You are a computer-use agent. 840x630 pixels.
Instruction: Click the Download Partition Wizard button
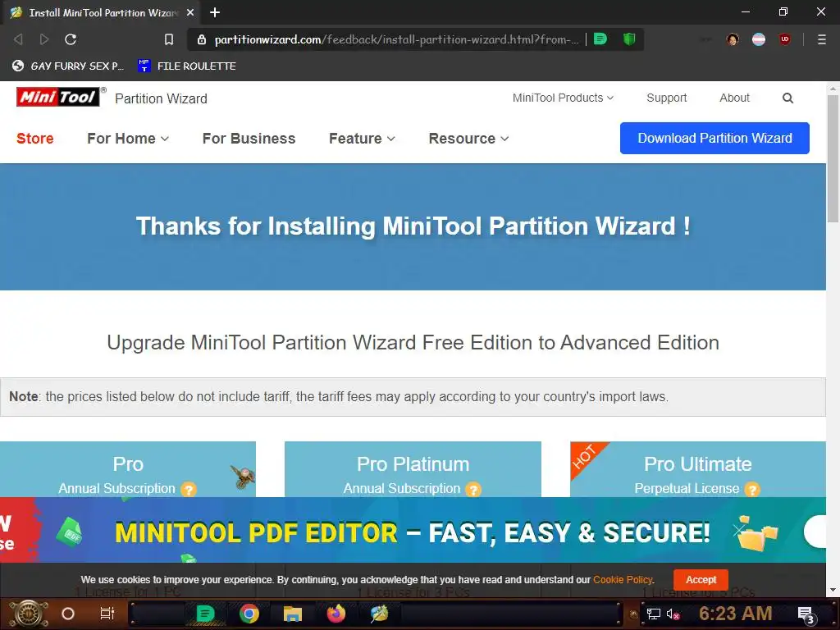(714, 138)
